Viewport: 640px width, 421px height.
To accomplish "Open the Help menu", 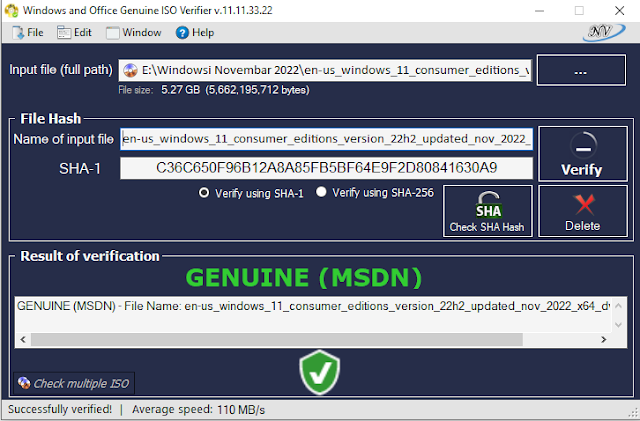I will [195, 33].
